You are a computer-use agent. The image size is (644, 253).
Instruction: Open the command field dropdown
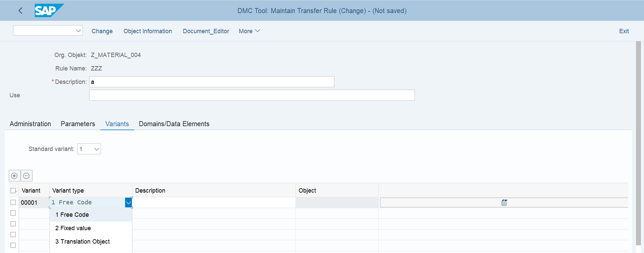tap(78, 31)
